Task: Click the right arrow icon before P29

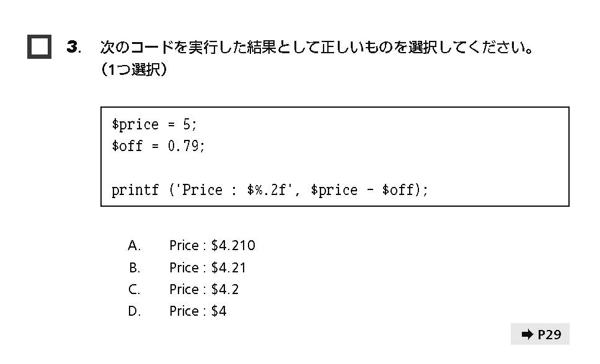Action: 527,334
